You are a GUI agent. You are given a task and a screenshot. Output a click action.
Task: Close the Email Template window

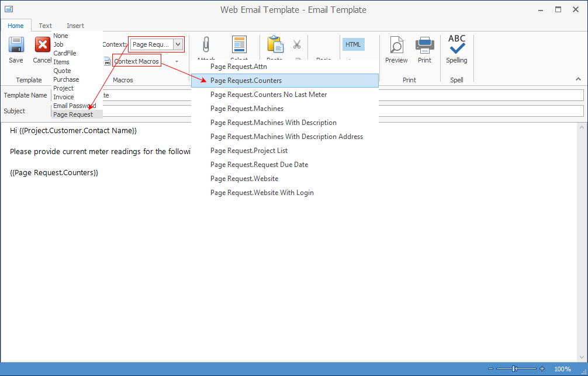coord(576,9)
